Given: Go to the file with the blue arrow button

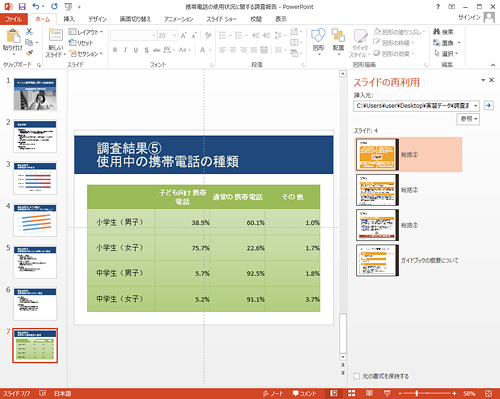Looking at the screenshot, I should 488,106.
